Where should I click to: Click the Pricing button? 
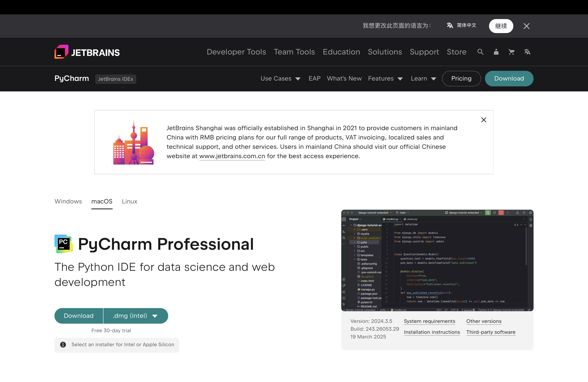[x=461, y=79]
